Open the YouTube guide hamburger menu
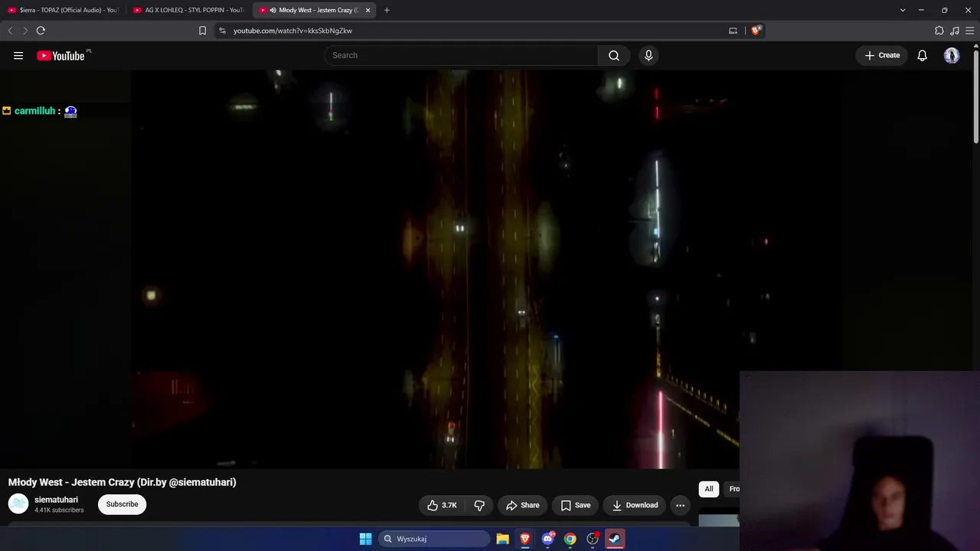This screenshot has height=551, width=980. point(18,55)
